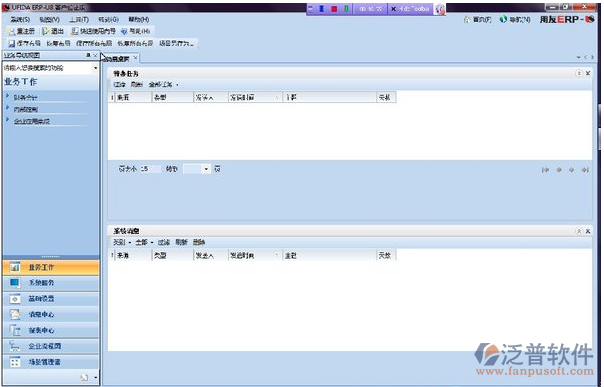
Task: Expand the 内部控制 tree node
Action: pyautogui.click(x=7, y=107)
